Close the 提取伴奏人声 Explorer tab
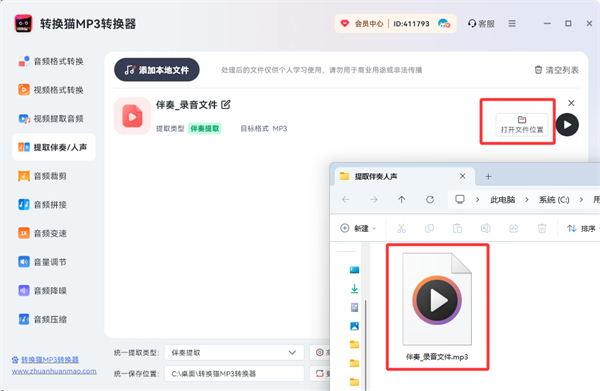This screenshot has height=391, width=600. click(x=462, y=176)
